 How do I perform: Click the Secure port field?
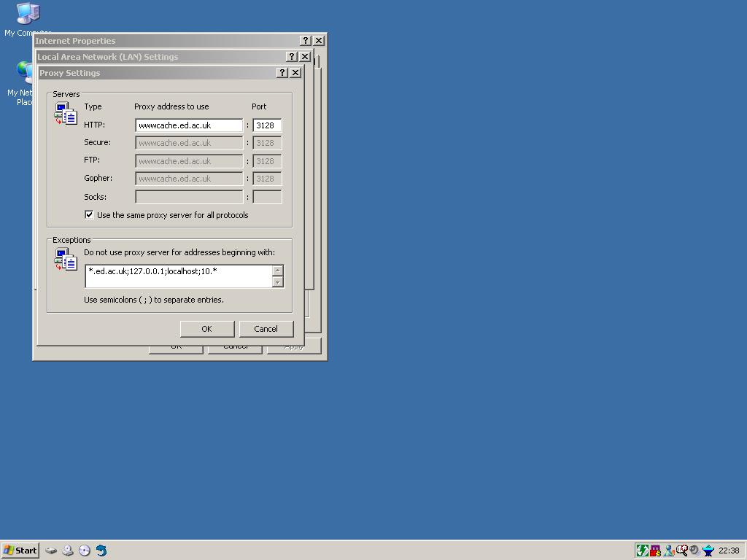tap(267, 143)
